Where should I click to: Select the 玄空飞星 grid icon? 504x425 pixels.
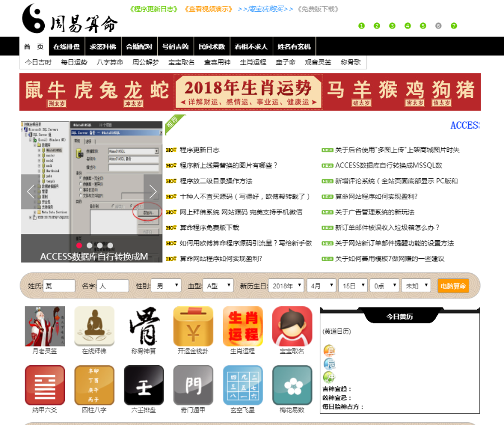pos(242,385)
